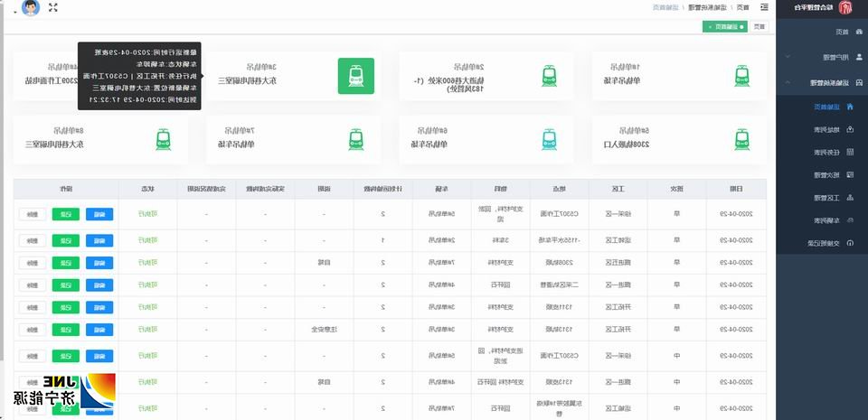Screen dimensions: 868x420
Task: Open the dropdown arrow beside the user avatar
Action: (14, 8)
